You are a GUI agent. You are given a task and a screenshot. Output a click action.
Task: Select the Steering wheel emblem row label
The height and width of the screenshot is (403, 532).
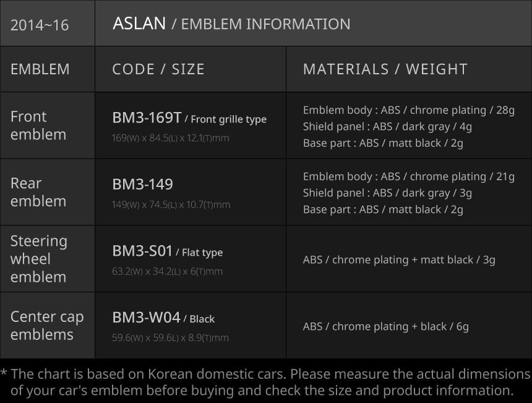pos(39,259)
